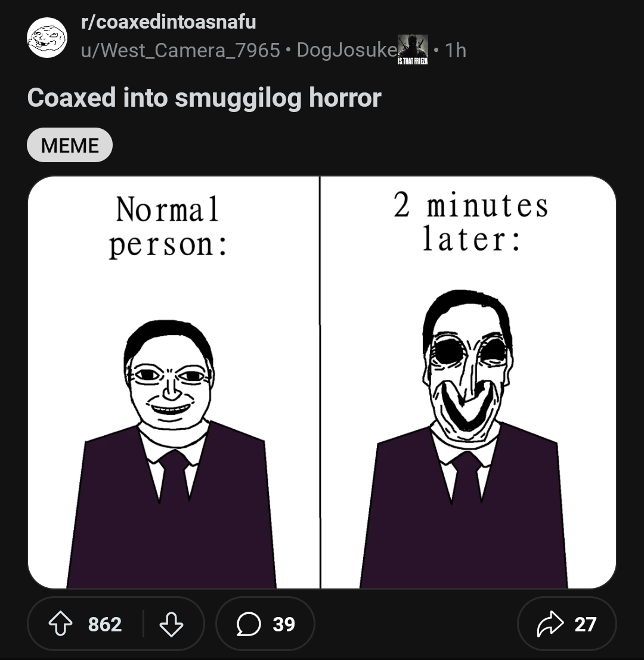The image size is (644, 660).
Task: Filter by the MEME post flair
Action: 70,145
